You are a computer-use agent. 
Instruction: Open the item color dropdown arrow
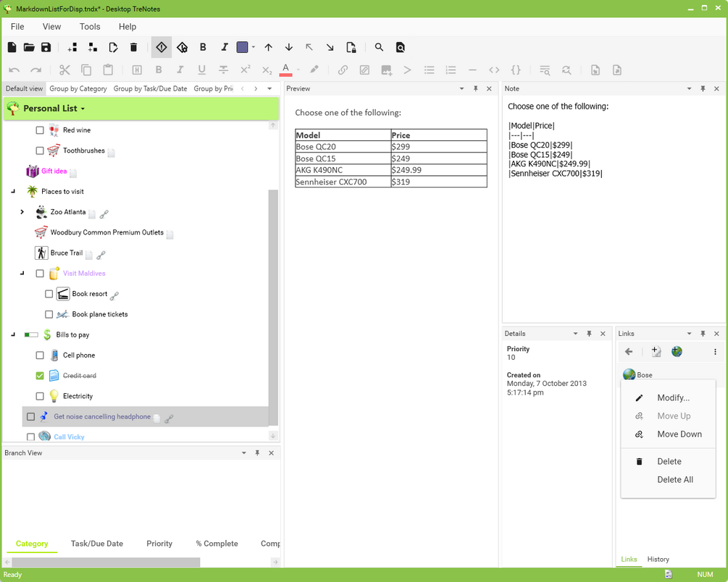point(253,47)
